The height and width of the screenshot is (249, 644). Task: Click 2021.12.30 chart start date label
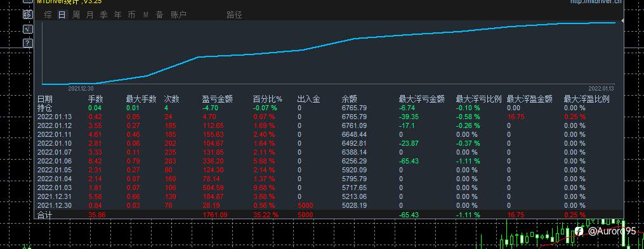click(81, 88)
